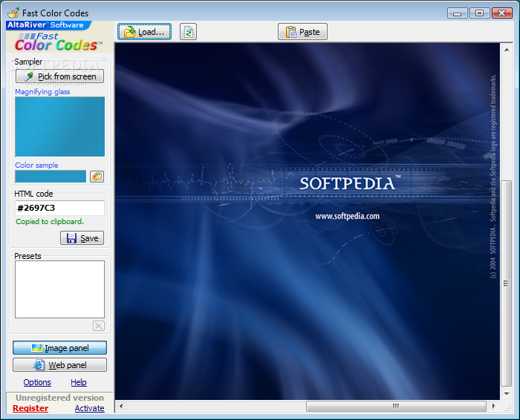Click the title bar palette app icon
This screenshot has width=520, height=420.
13,13
